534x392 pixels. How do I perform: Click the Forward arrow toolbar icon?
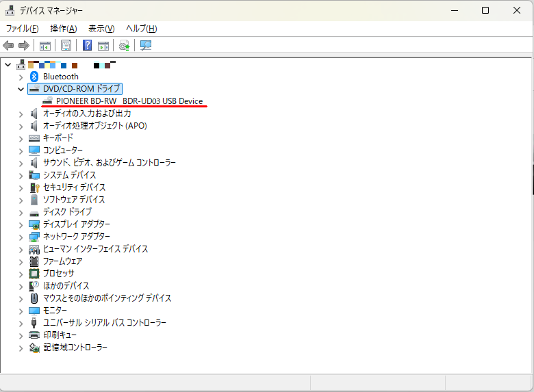click(x=24, y=45)
